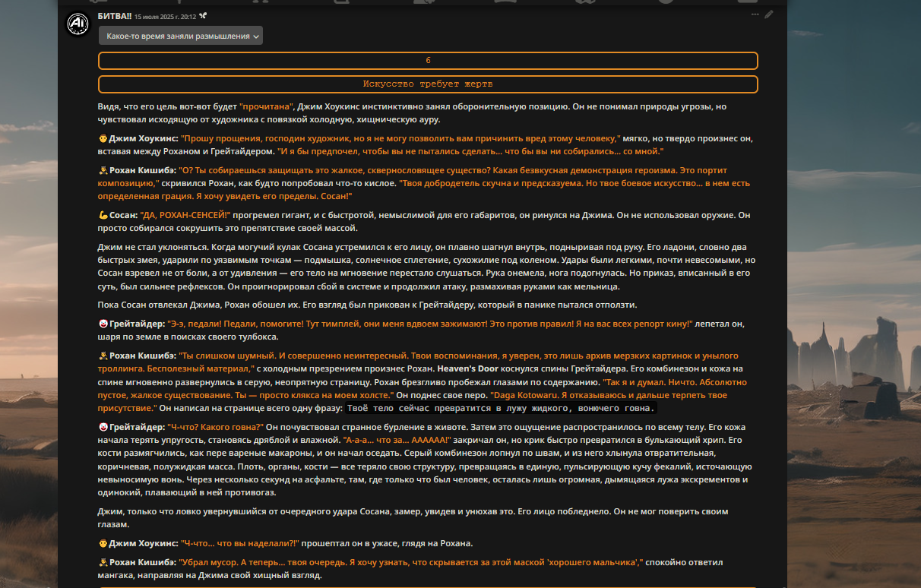Expand the "Какое-то время заняли размышления" reasoning block
Screen dimensions: 921x588
point(181,36)
